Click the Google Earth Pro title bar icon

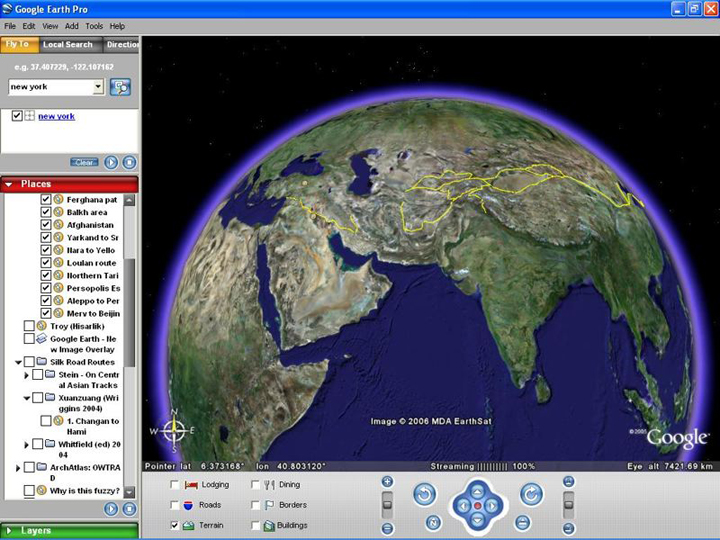coord(7,9)
